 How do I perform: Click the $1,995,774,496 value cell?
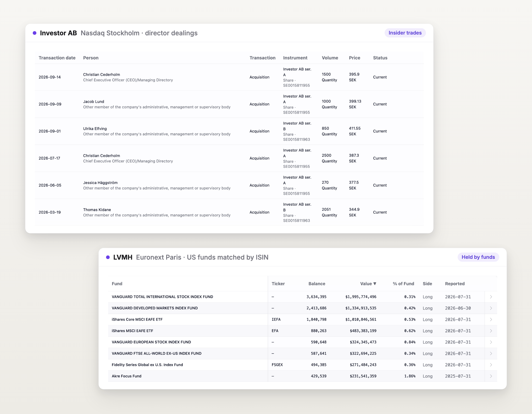361,297
